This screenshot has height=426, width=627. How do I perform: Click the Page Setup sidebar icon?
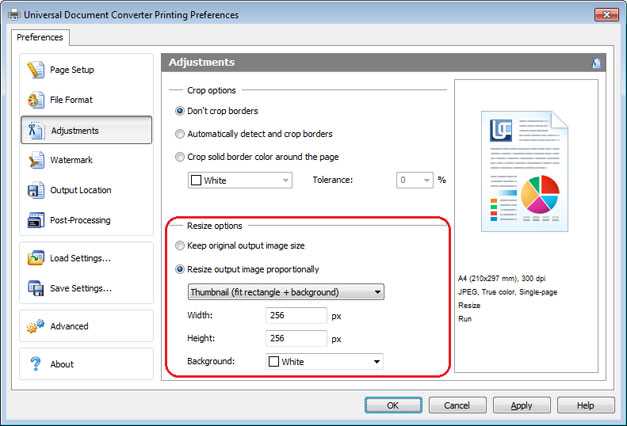(36, 70)
